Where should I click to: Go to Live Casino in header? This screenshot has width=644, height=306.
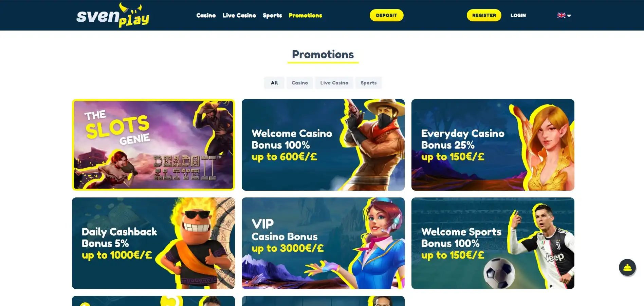(x=239, y=15)
